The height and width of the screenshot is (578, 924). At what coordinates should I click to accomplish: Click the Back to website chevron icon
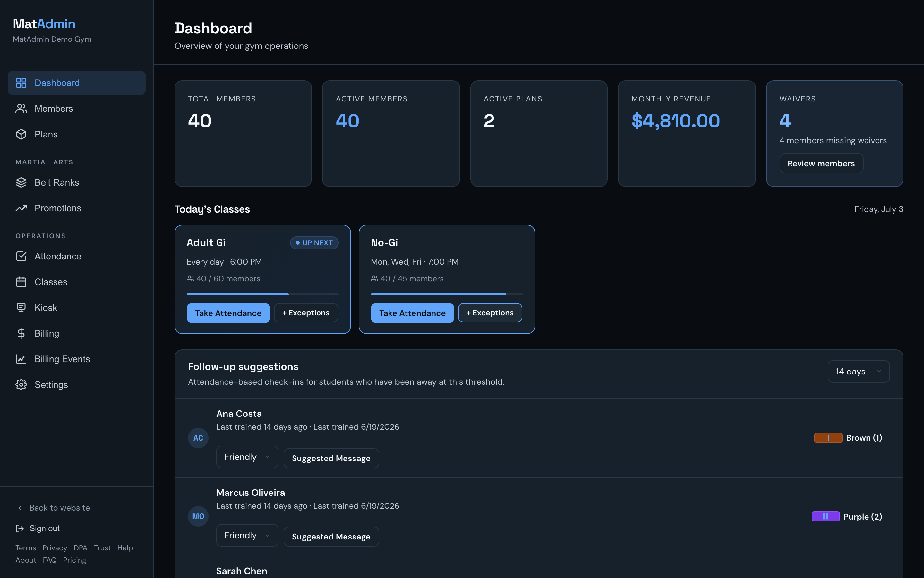[20, 508]
